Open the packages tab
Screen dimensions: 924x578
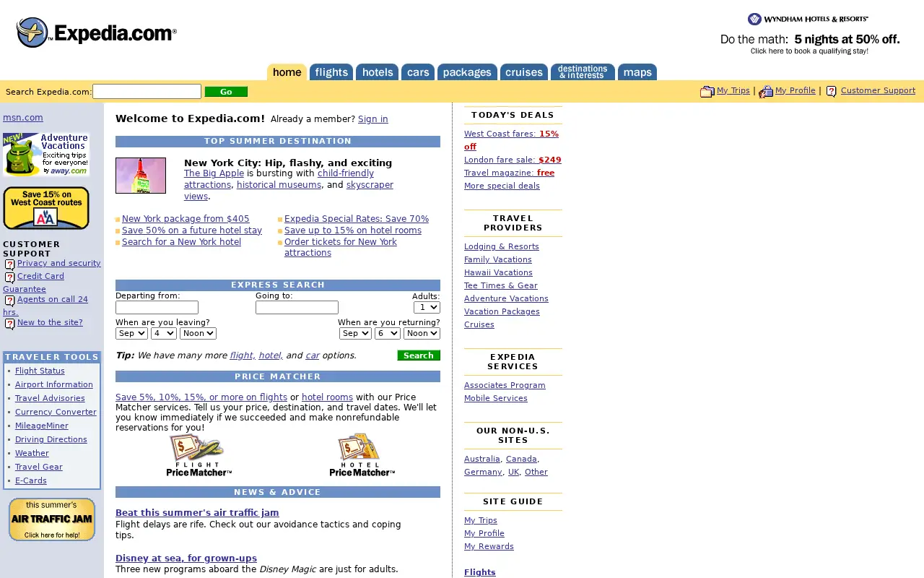point(467,72)
